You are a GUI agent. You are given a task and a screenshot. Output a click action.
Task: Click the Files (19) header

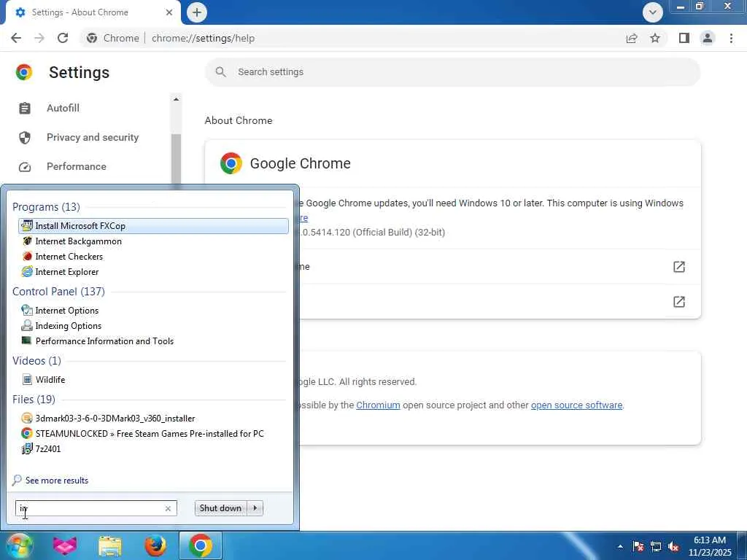pyautogui.click(x=34, y=399)
